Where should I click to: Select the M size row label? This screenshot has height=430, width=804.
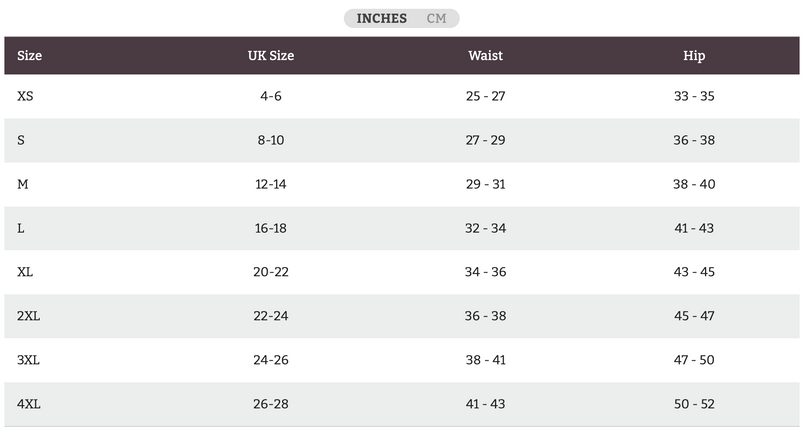pos(23,184)
